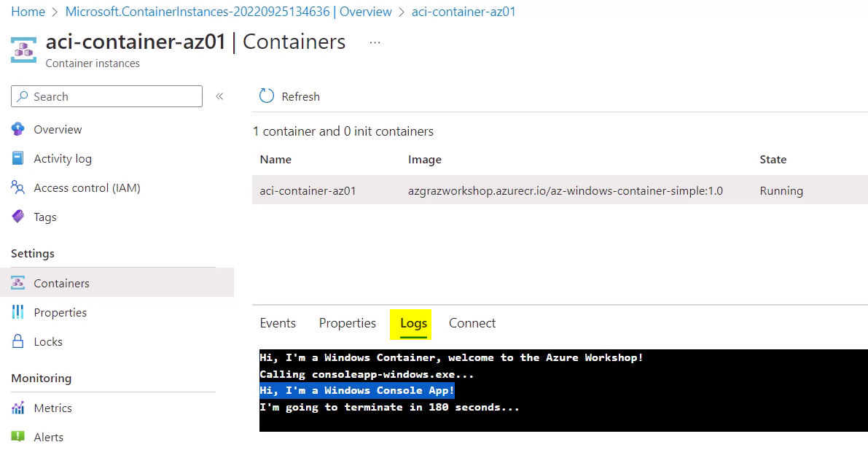Click the purple Tags icon

[17, 217]
